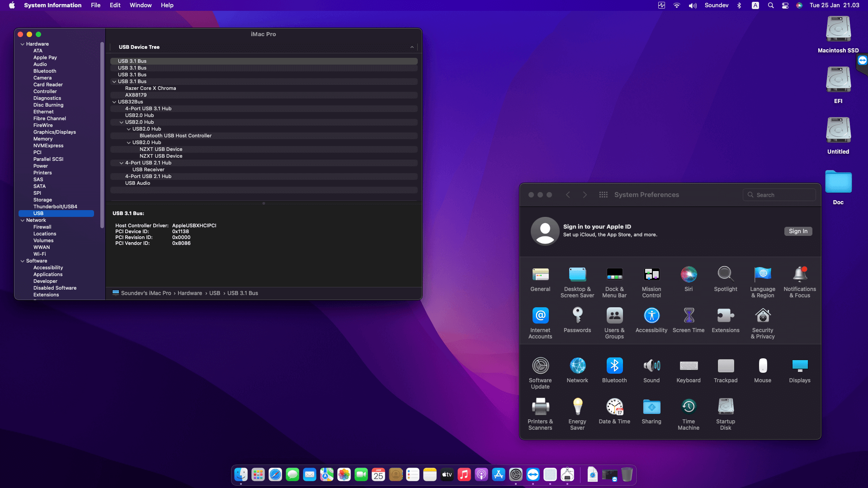Viewport: 868px width, 488px height.
Task: Select Thunderbolt/USB4 in the sidebar
Action: pyautogui.click(x=55, y=206)
